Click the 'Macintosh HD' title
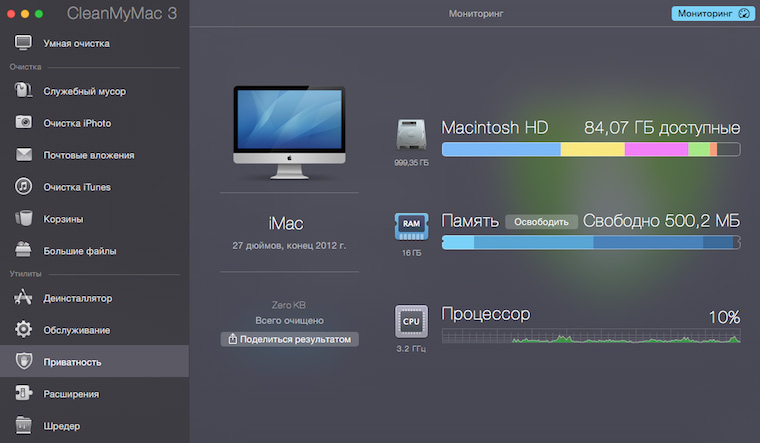This screenshot has width=760, height=443. [495, 128]
